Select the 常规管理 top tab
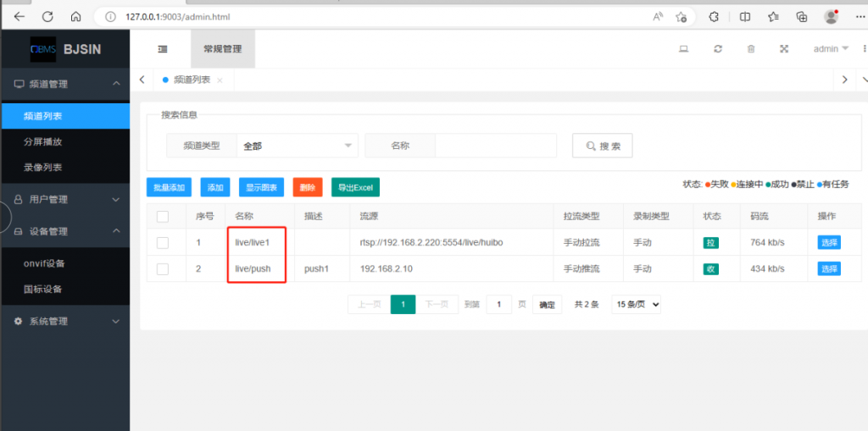This screenshot has width=868, height=431. 222,49
